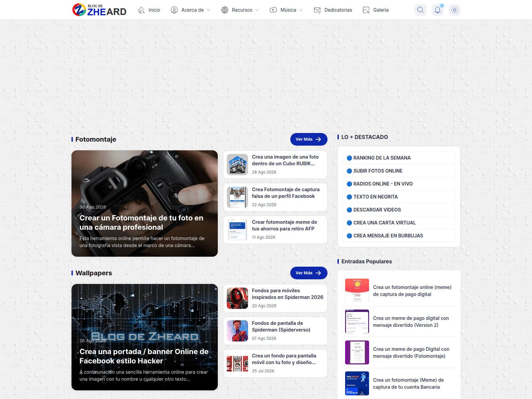The image size is (532, 399).
Task: Open 'Crear fotomontaje meme de tus ahorros' article
Action: 284,225
